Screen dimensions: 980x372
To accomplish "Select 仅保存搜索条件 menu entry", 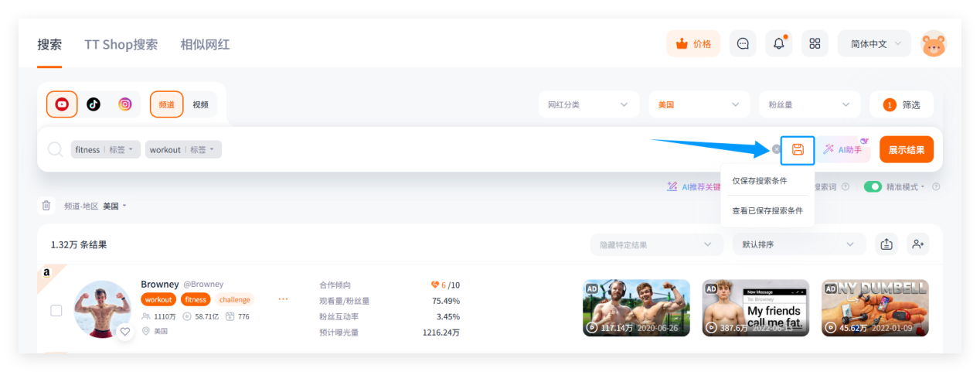I will [x=760, y=181].
